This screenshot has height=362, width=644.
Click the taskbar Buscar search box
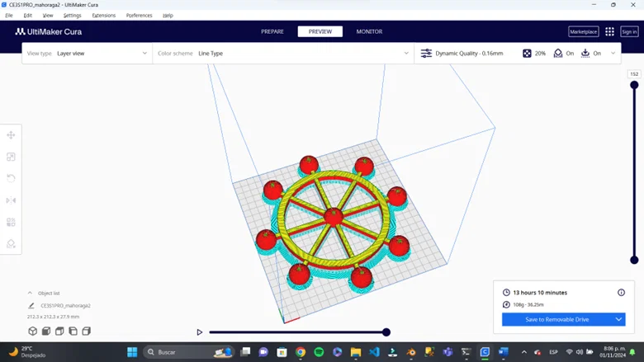189,352
